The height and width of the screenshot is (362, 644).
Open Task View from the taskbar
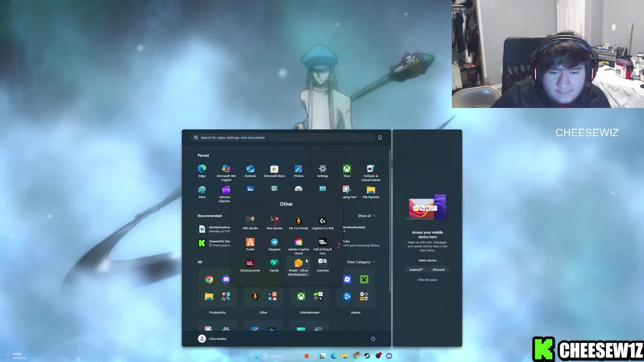323,356
